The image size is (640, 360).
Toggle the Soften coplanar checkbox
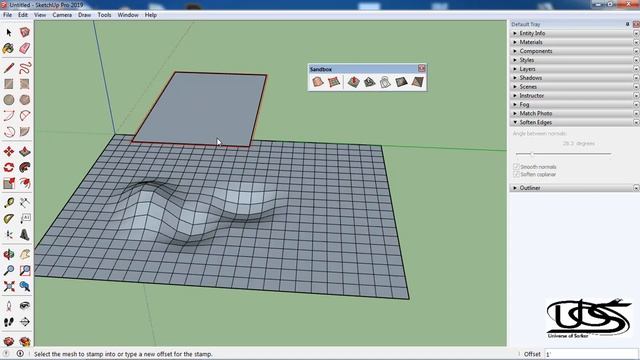(x=516, y=174)
